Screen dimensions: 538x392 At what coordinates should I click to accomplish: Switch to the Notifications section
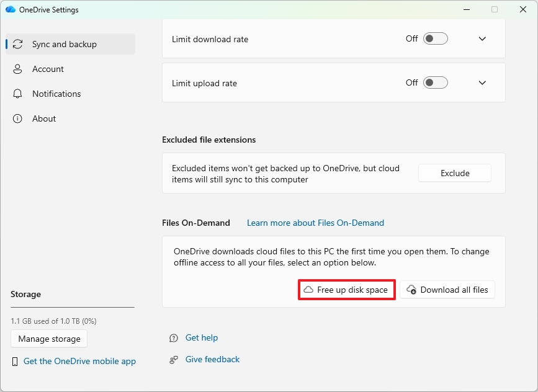(x=56, y=94)
